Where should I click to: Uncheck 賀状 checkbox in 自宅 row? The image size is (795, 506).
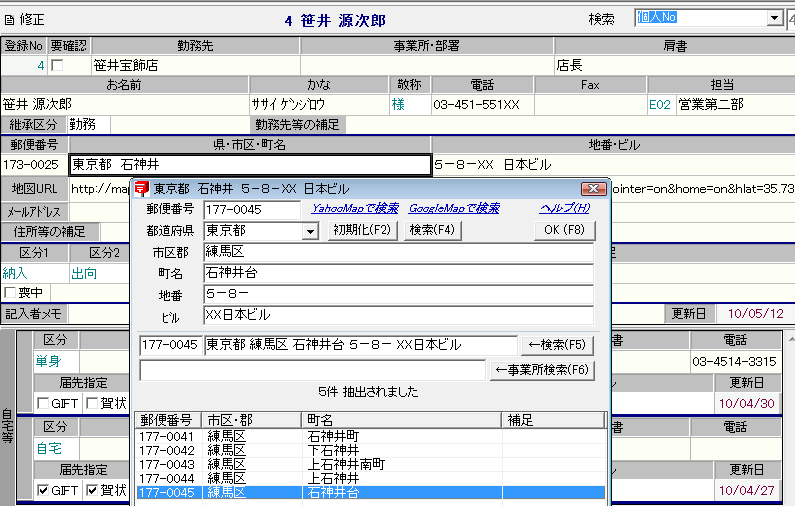pyautogui.click(x=92, y=490)
